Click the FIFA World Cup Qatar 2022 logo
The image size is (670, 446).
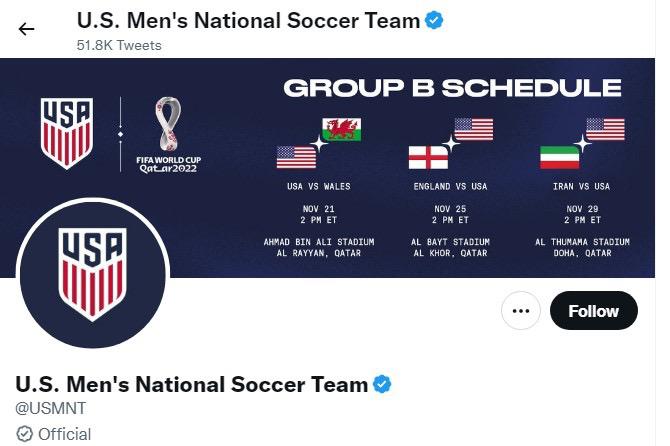(168, 135)
